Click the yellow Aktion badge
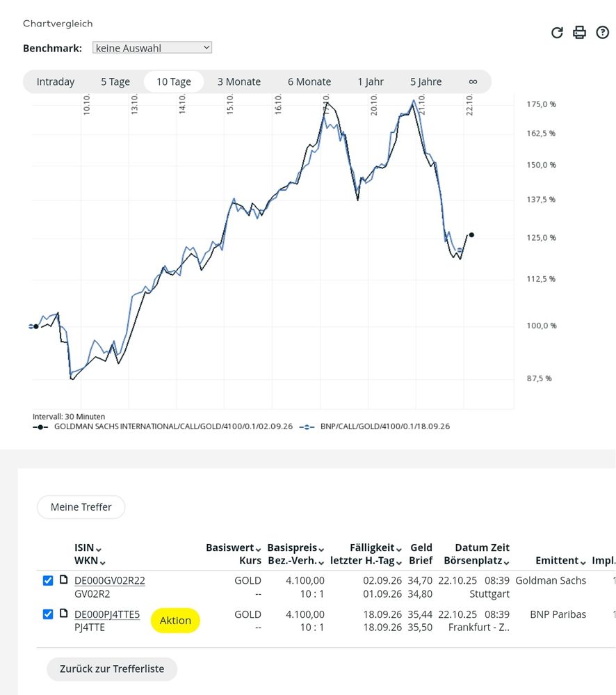Image resolution: width=616 pixels, height=695 pixels. pos(175,620)
